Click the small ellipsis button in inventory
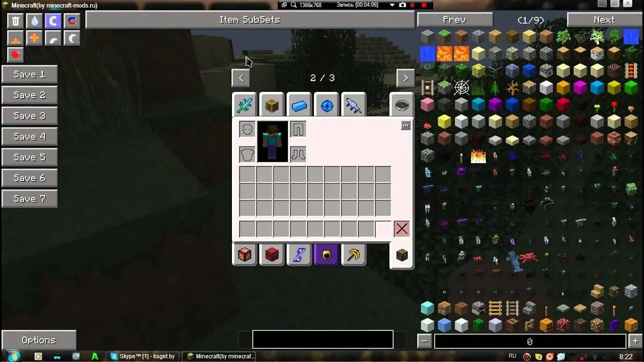The width and height of the screenshot is (644, 362). click(x=406, y=126)
